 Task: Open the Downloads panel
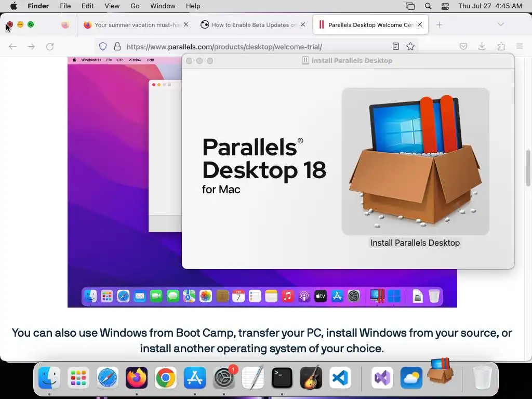tap(482, 46)
